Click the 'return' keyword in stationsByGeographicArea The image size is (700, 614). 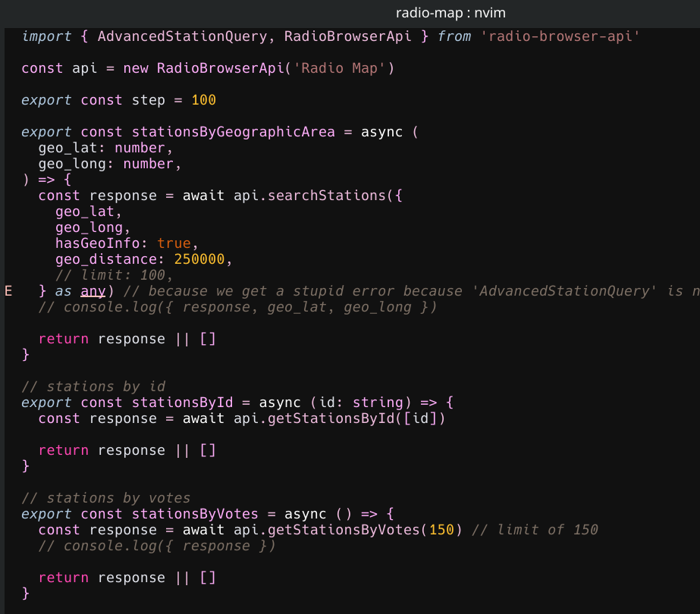pos(64,339)
